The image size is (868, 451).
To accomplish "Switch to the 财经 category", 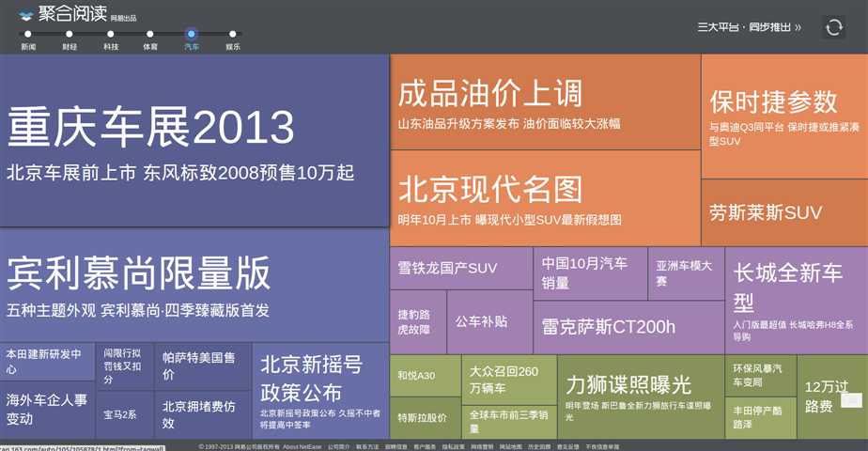I will click(70, 39).
